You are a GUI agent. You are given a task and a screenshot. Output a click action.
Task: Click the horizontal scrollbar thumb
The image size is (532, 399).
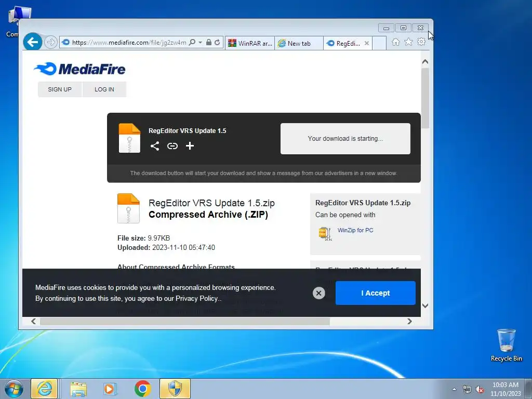185,321
